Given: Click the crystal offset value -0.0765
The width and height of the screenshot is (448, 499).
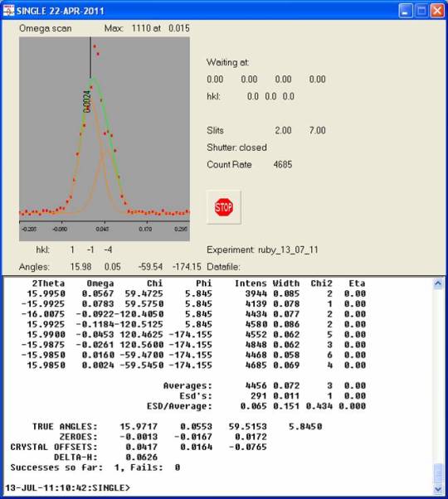Looking at the screenshot, I should coord(247,447).
